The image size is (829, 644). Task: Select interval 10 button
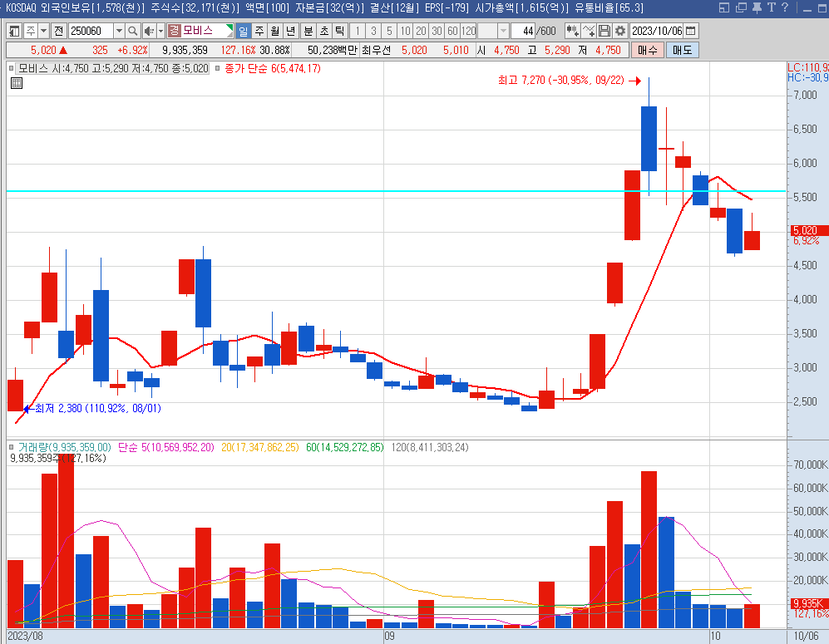pyautogui.click(x=405, y=32)
